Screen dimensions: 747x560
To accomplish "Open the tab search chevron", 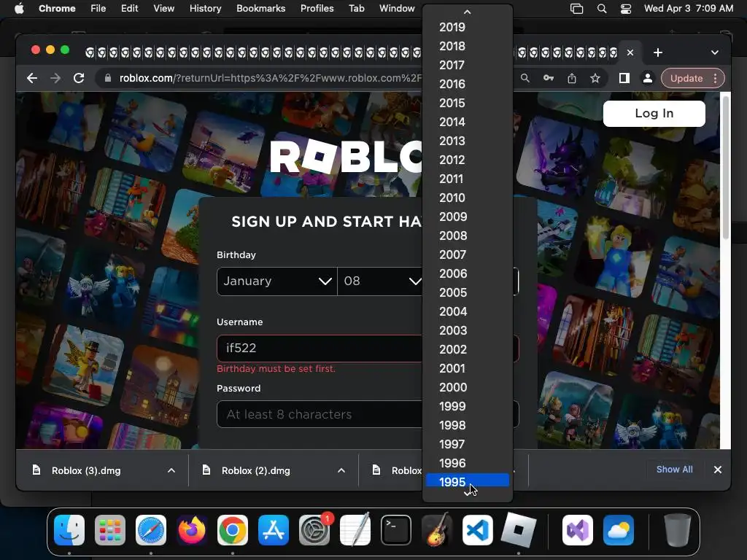I will point(715,52).
